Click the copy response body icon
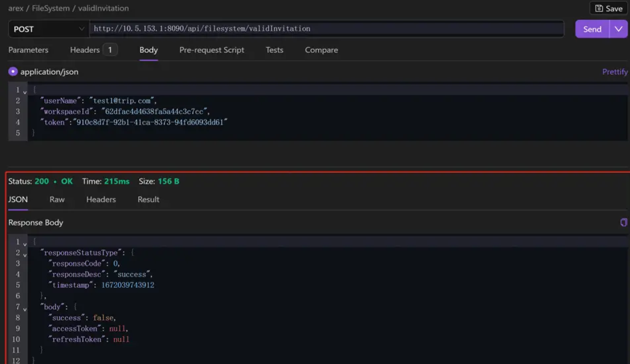Screen dimensions: 630x364 623,223
